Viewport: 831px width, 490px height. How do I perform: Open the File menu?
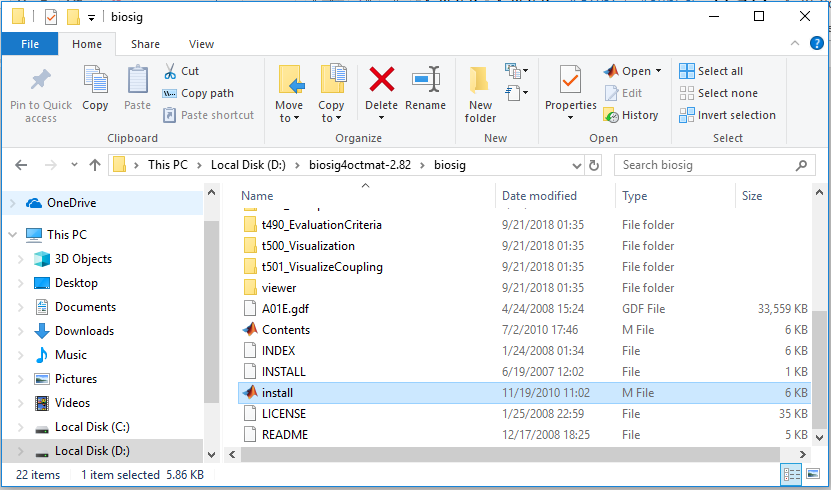point(30,44)
